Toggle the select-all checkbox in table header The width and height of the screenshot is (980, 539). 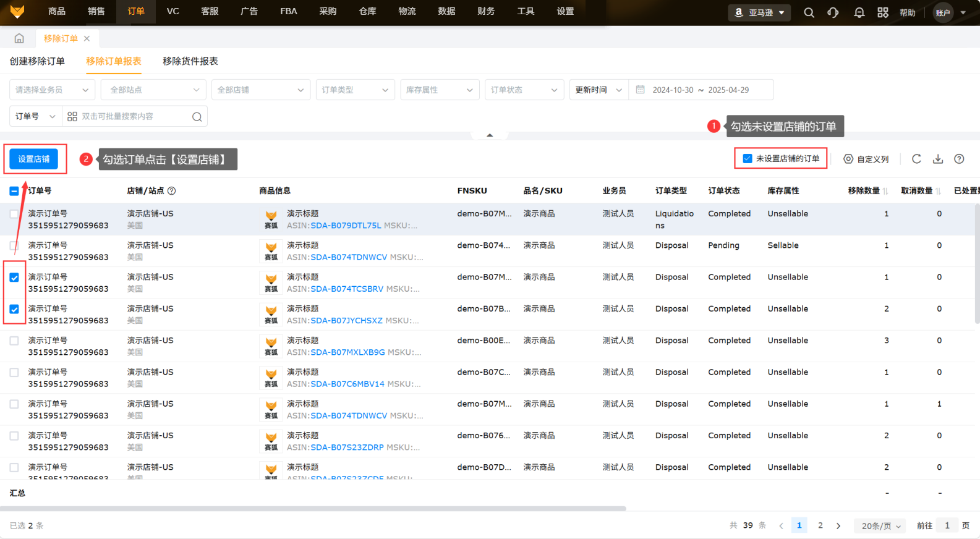coord(14,191)
